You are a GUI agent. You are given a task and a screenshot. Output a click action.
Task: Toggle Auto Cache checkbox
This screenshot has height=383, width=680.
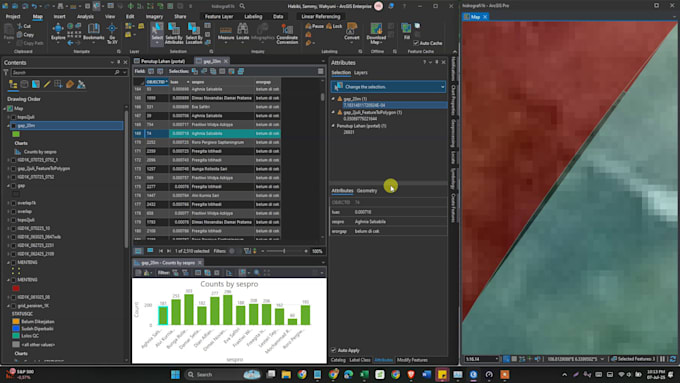pyautogui.click(x=416, y=43)
